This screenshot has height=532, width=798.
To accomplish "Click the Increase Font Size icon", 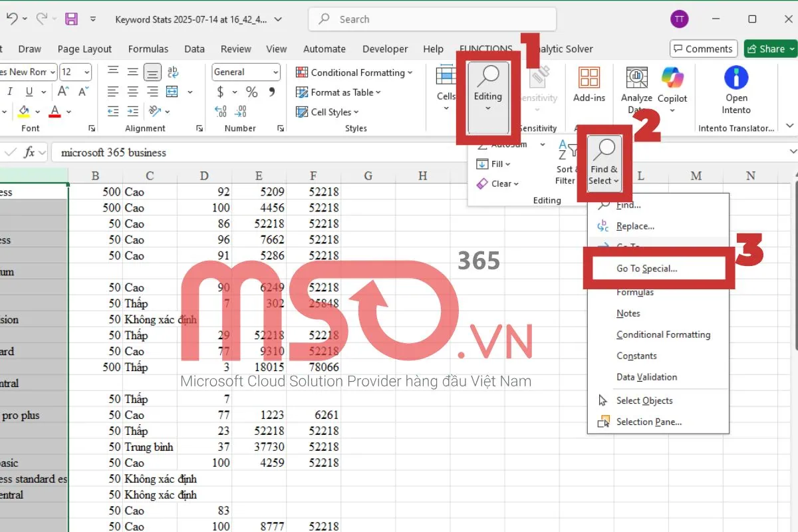I will (x=64, y=92).
